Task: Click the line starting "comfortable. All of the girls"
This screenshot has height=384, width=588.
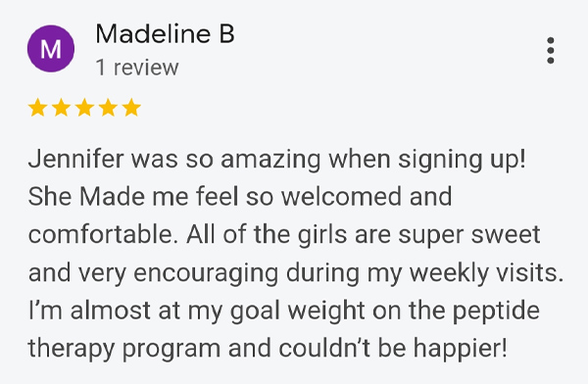Action: [x=284, y=236]
